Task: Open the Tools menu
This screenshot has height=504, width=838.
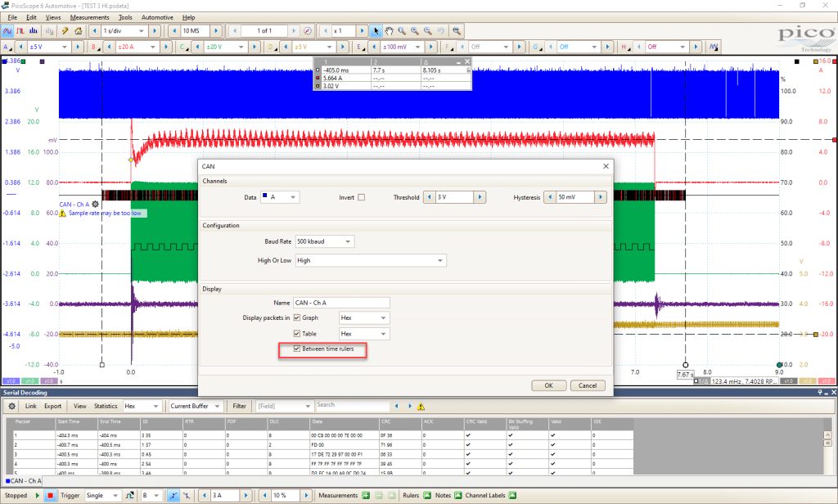Action: pos(125,17)
